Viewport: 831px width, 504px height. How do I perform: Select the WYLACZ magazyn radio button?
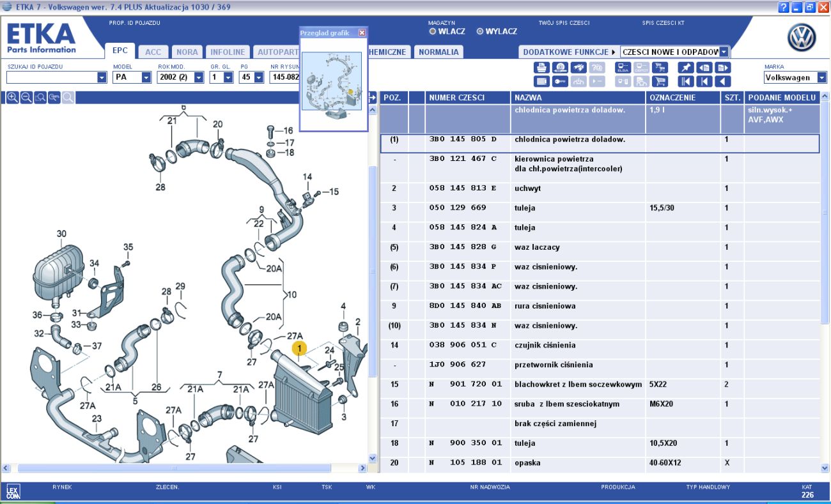click(x=480, y=31)
